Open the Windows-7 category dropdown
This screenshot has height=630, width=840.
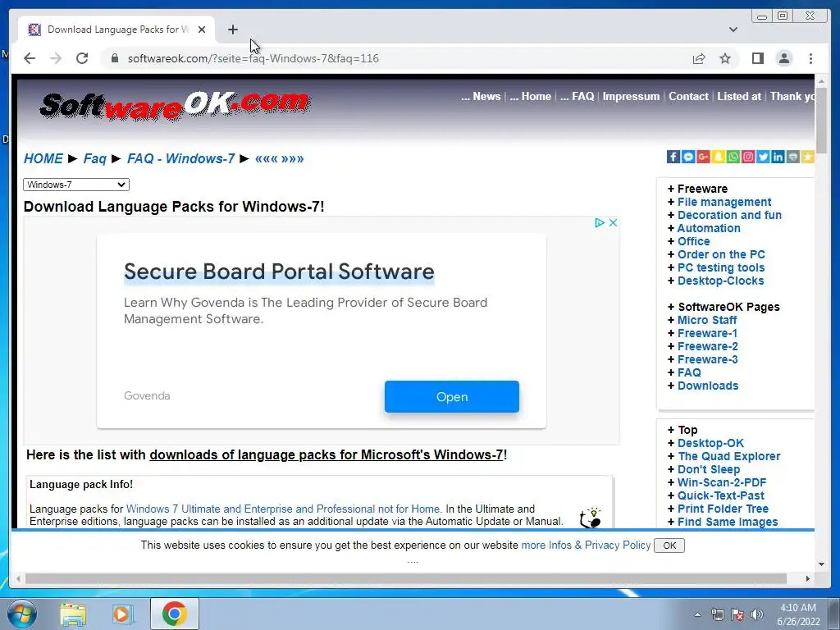[76, 185]
